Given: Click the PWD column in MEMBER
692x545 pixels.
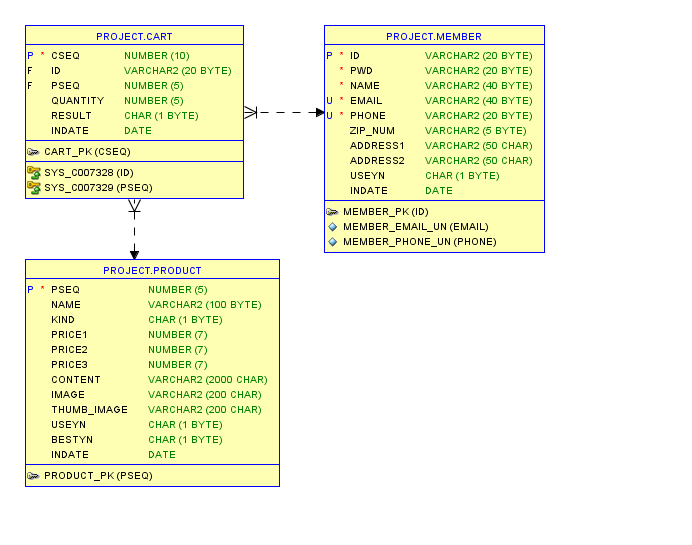Looking at the screenshot, I should [x=361, y=71].
